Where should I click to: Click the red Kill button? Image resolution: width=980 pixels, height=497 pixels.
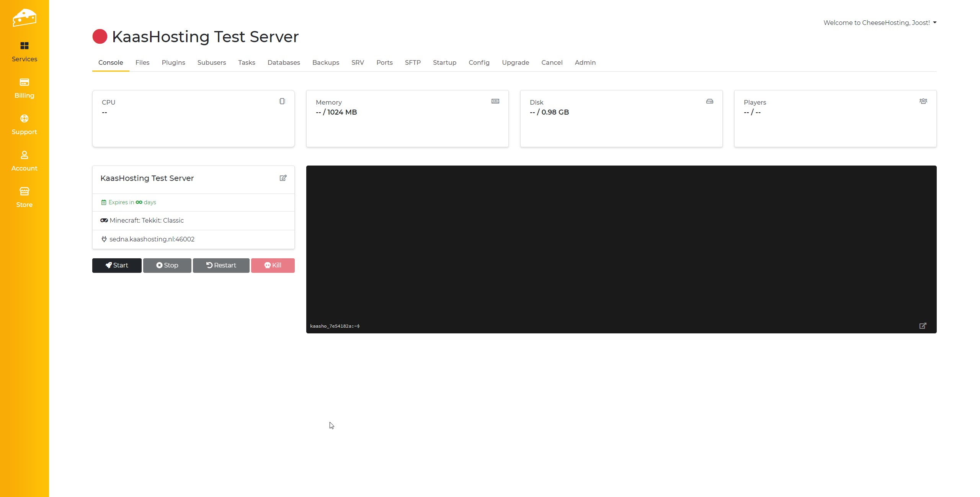pyautogui.click(x=273, y=265)
